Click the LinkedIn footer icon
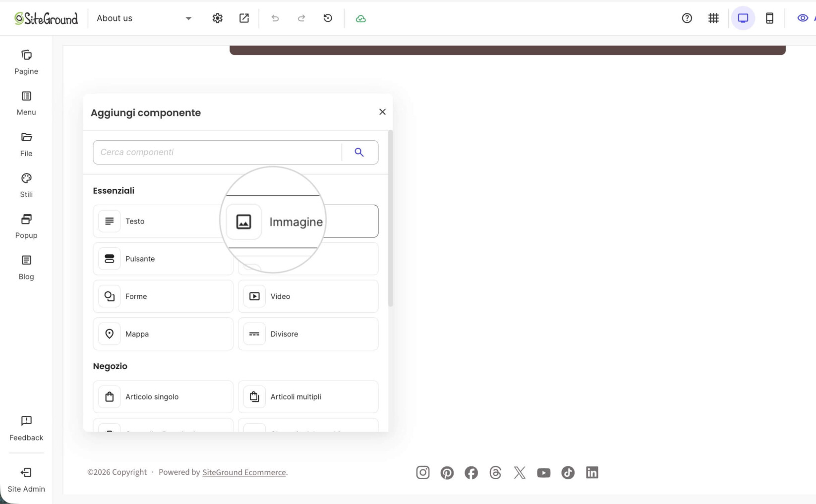The image size is (816, 504). pos(592,473)
